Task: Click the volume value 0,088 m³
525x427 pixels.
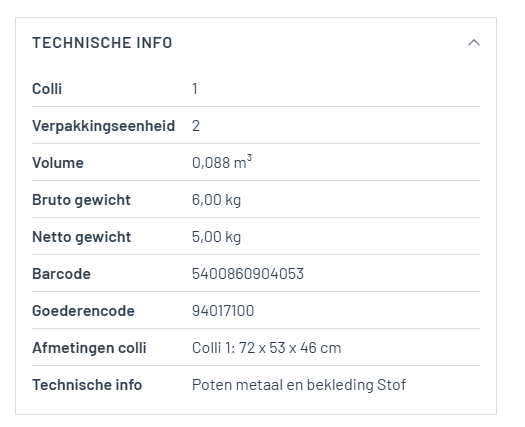Action: click(x=222, y=162)
